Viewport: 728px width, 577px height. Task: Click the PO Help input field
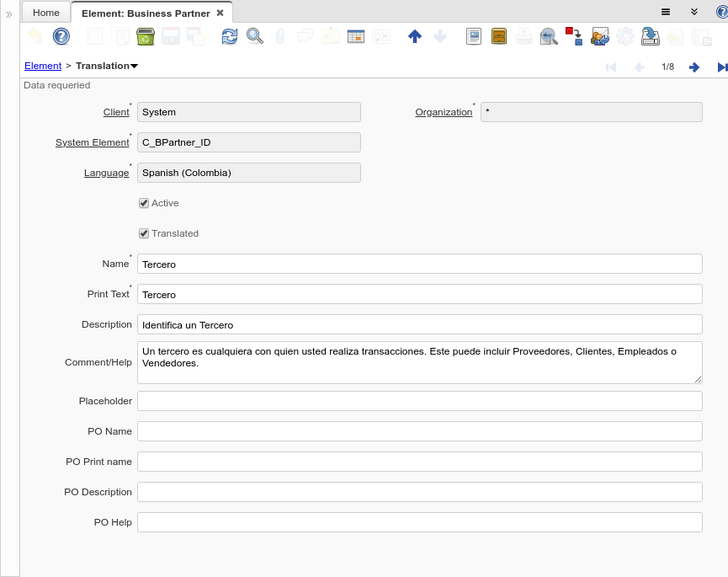(420, 522)
